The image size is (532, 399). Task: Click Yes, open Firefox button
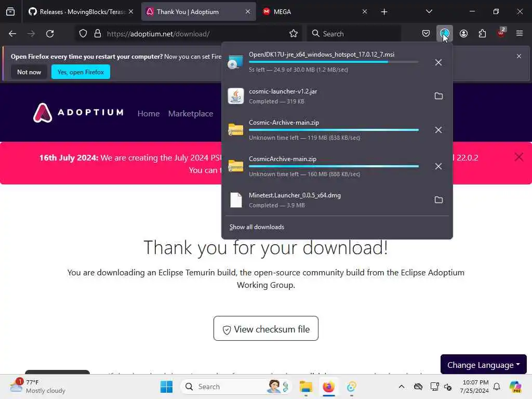pos(81,72)
